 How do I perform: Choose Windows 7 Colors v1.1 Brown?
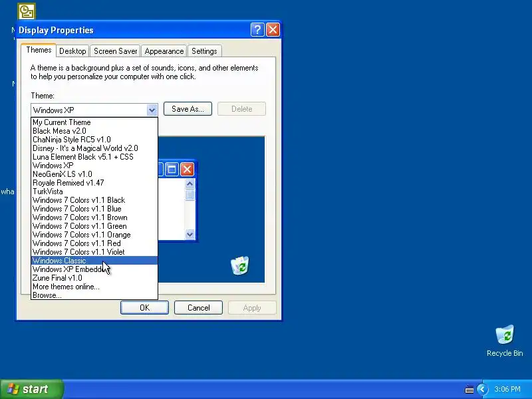94,217
